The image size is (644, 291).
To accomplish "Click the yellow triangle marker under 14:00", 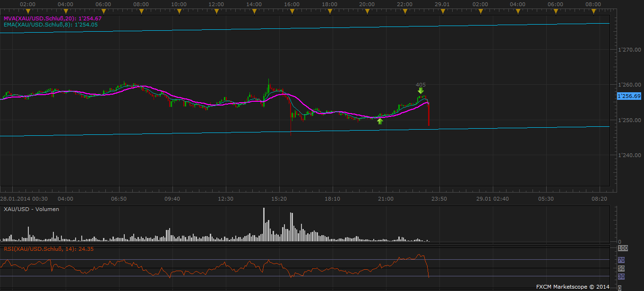I will coord(254,10).
